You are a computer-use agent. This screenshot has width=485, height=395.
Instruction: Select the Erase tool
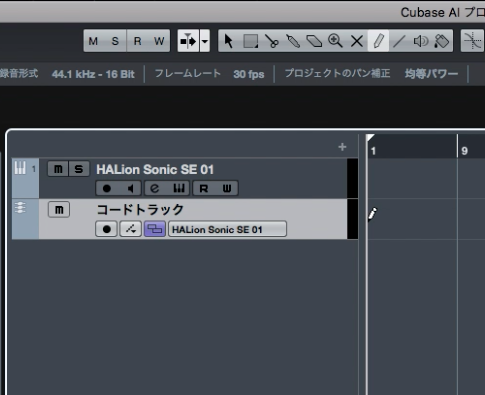pos(314,41)
